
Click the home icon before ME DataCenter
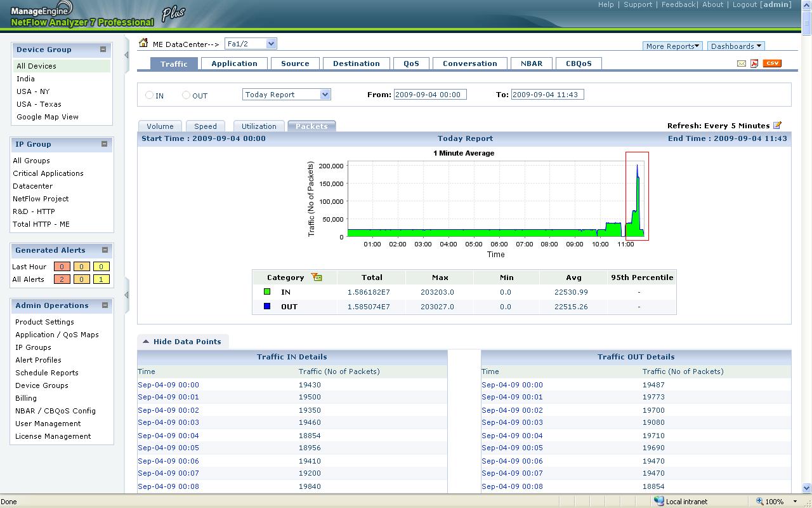click(x=143, y=43)
